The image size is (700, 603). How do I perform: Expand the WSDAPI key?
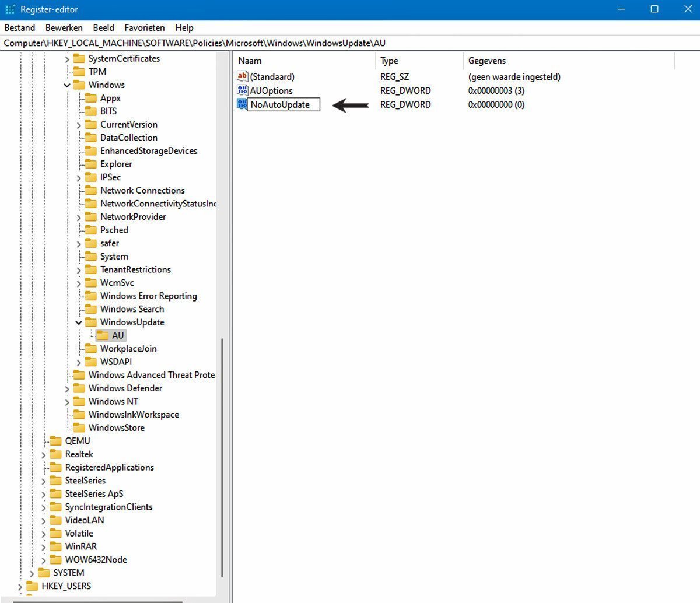(x=79, y=362)
